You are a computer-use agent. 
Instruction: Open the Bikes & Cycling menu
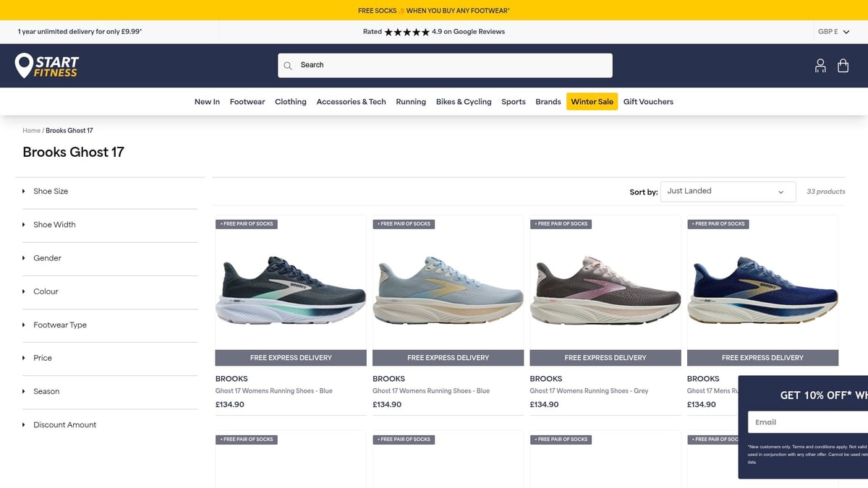pyautogui.click(x=464, y=102)
